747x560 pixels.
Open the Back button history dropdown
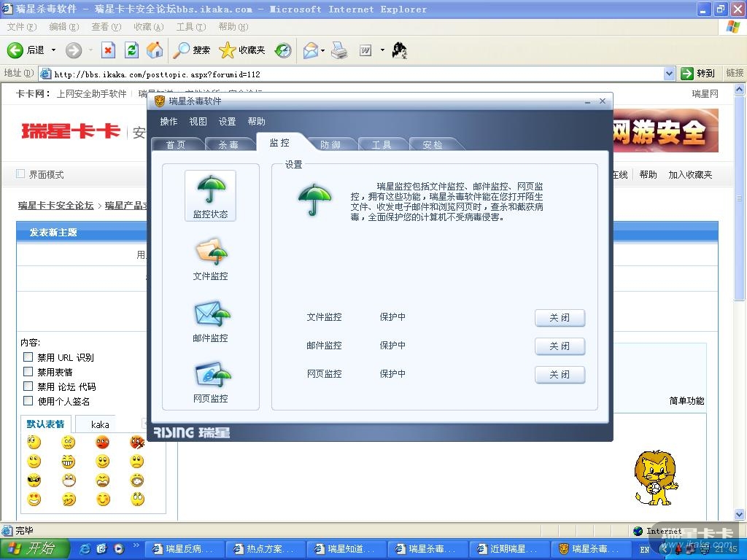tap(53, 50)
